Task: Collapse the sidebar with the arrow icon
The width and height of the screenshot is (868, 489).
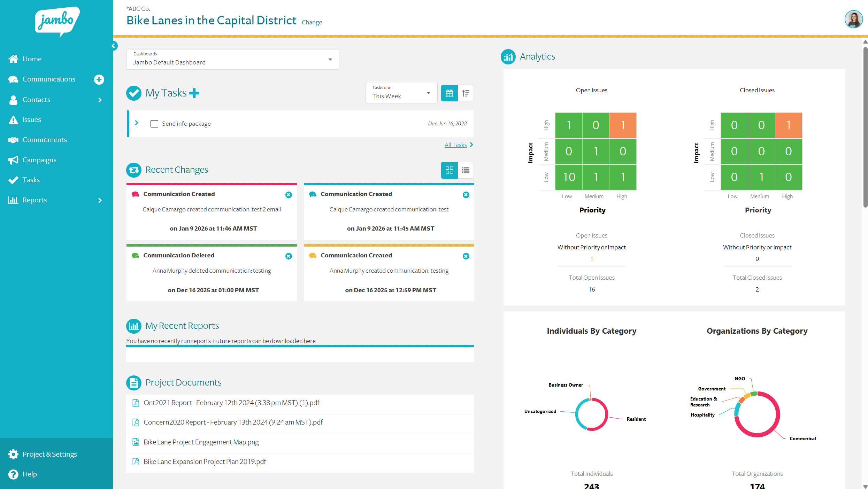Action: (114, 46)
